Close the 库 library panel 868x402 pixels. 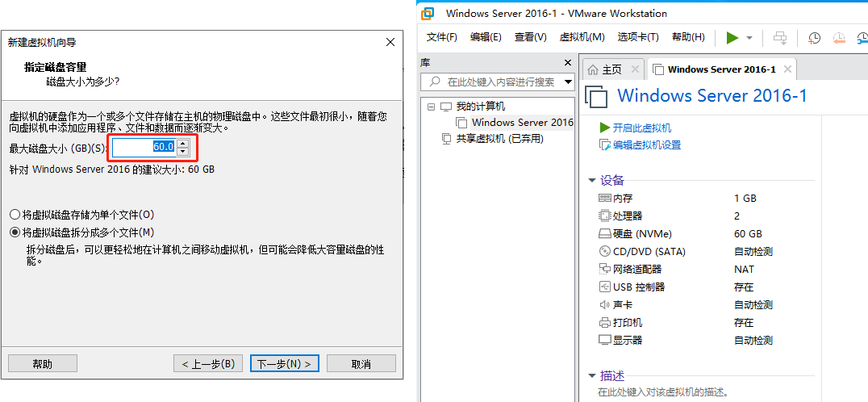coord(567,63)
